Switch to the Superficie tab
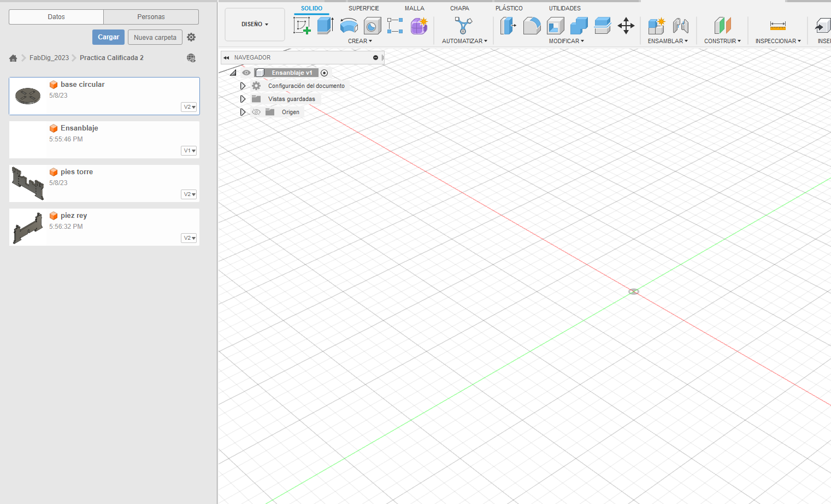Image resolution: width=831 pixels, height=504 pixels. (x=364, y=8)
